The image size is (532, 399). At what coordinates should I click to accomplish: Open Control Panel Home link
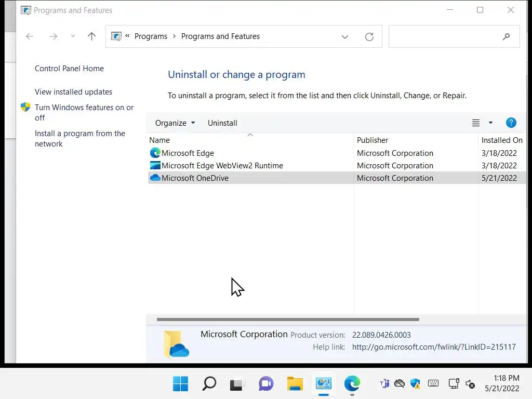[x=69, y=69]
